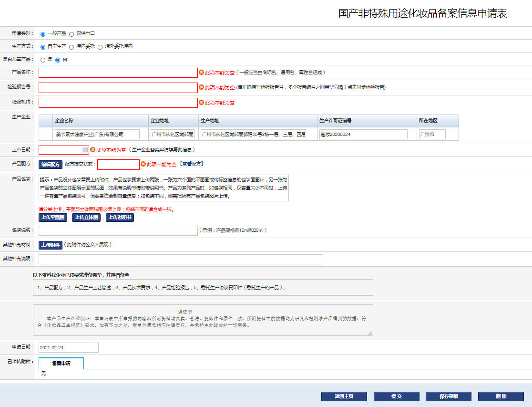Click the 保证书 text area

(x=203, y=320)
